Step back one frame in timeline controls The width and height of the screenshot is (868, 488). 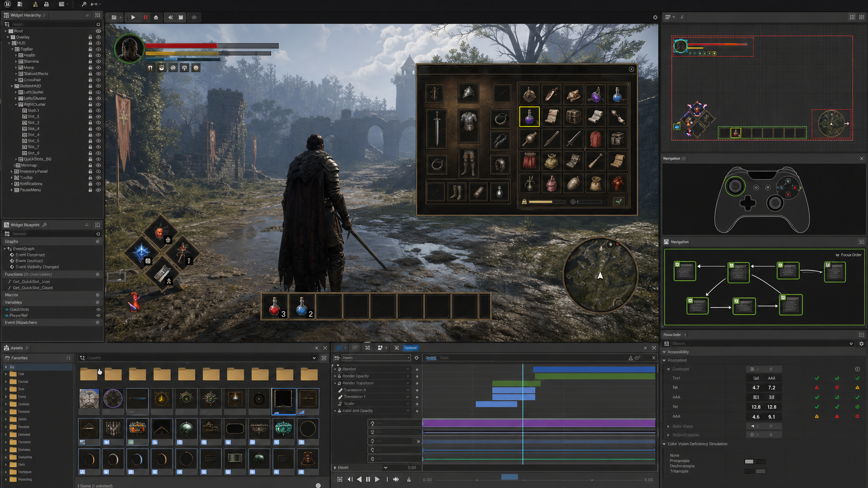[x=350, y=479]
